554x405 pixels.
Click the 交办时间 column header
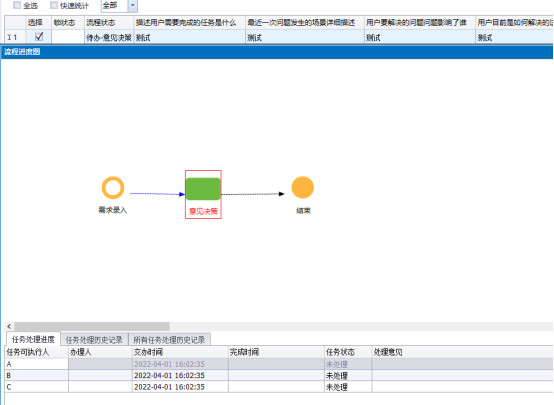tap(180, 352)
